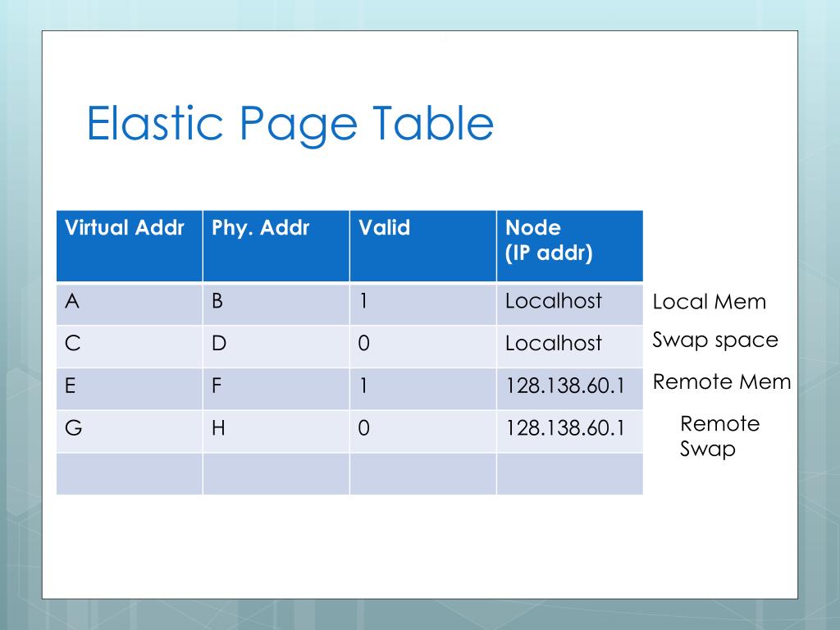840x630 pixels.
Task: Click 'Localhost' in row C
Action: pyautogui.click(x=554, y=344)
